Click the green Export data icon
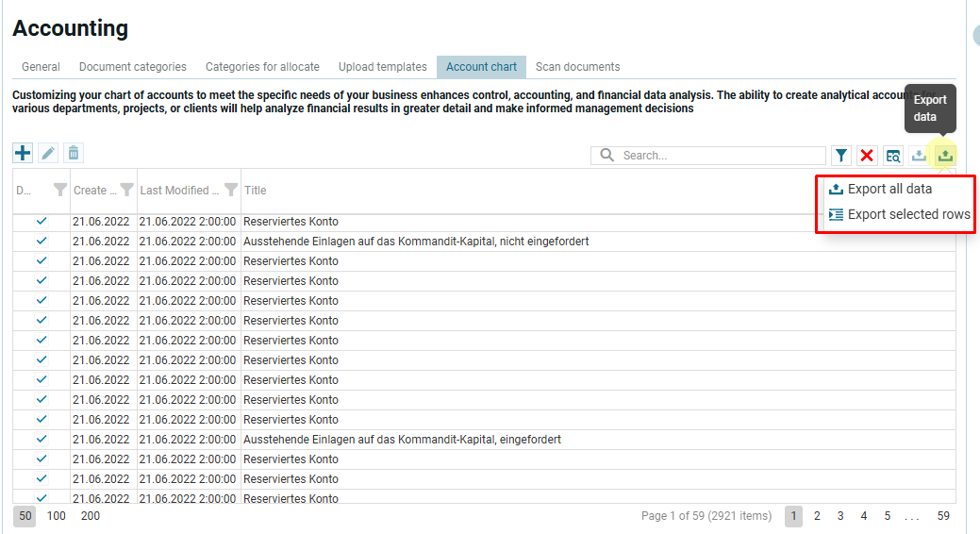Image resolution: width=980 pixels, height=534 pixels. [x=945, y=156]
